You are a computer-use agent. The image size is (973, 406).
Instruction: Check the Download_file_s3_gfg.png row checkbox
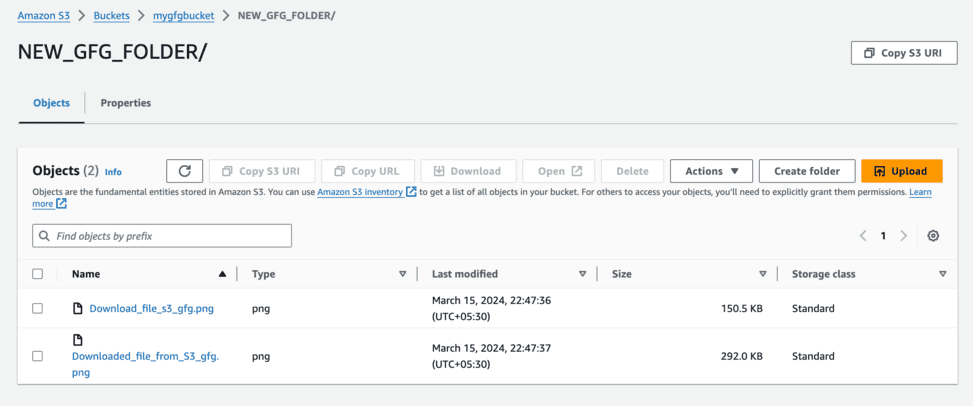pos(38,309)
